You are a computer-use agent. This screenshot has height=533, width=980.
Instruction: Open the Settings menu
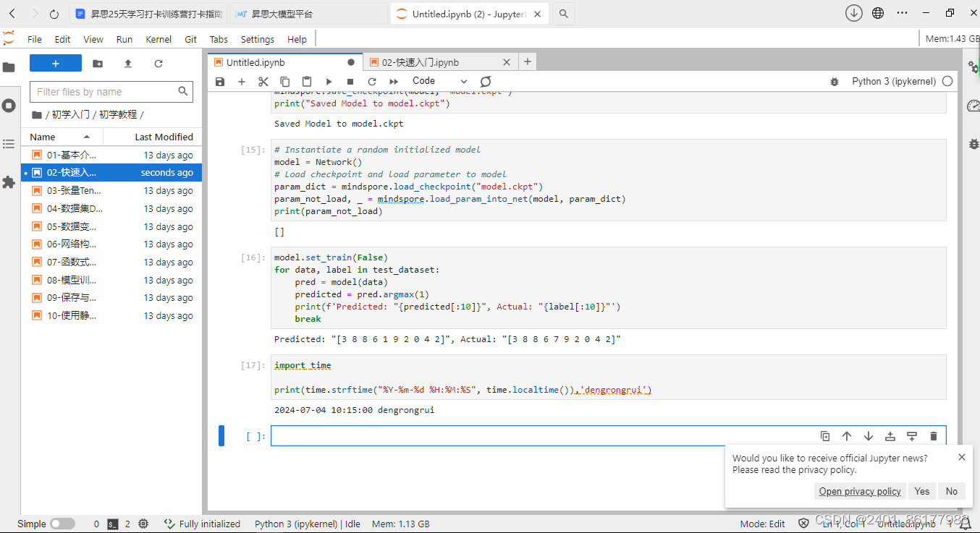[258, 39]
